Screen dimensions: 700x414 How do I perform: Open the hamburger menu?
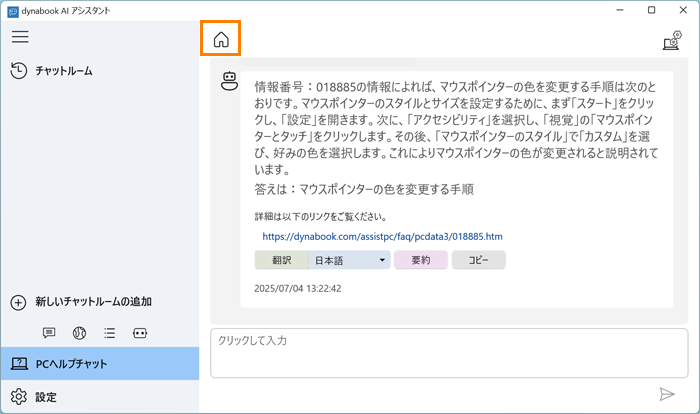20,37
